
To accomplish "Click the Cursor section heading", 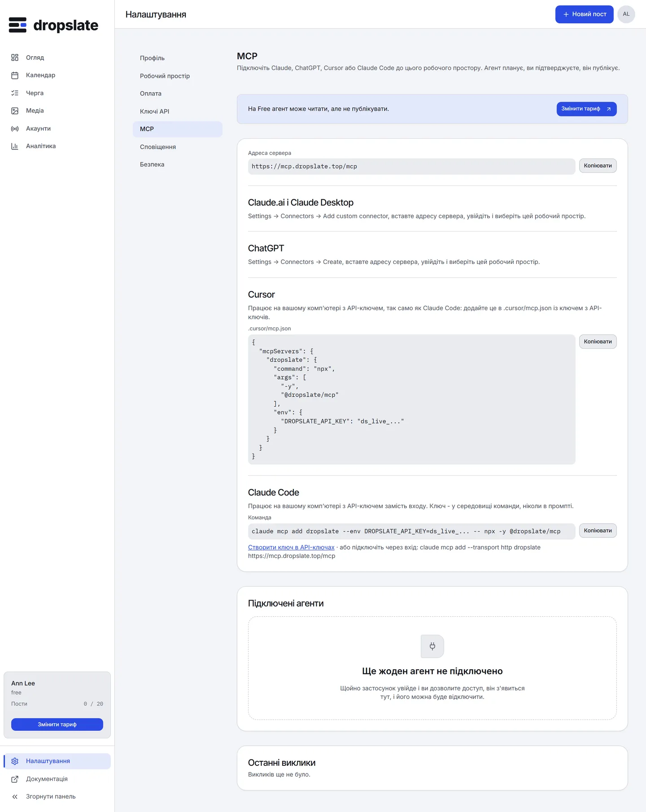I will click(261, 294).
